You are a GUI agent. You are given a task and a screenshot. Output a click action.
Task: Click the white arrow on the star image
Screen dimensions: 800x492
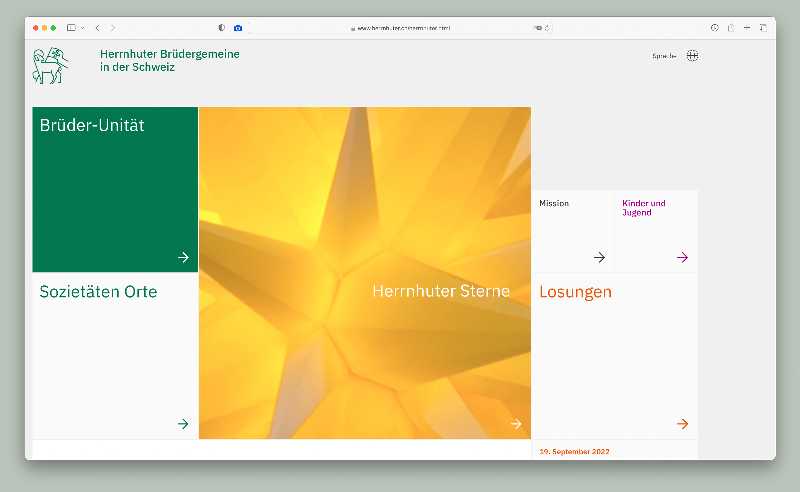tap(516, 424)
